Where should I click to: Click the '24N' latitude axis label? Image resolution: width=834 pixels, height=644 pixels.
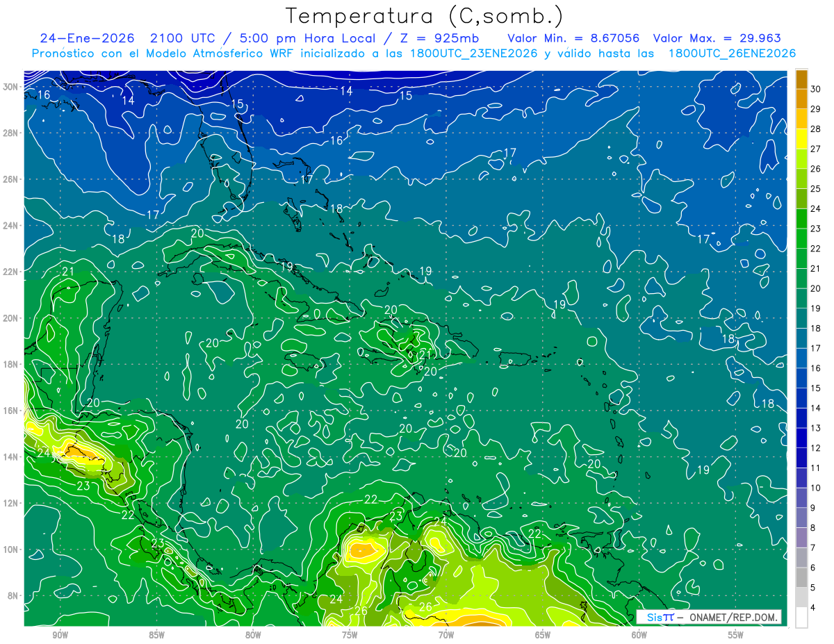(11, 226)
